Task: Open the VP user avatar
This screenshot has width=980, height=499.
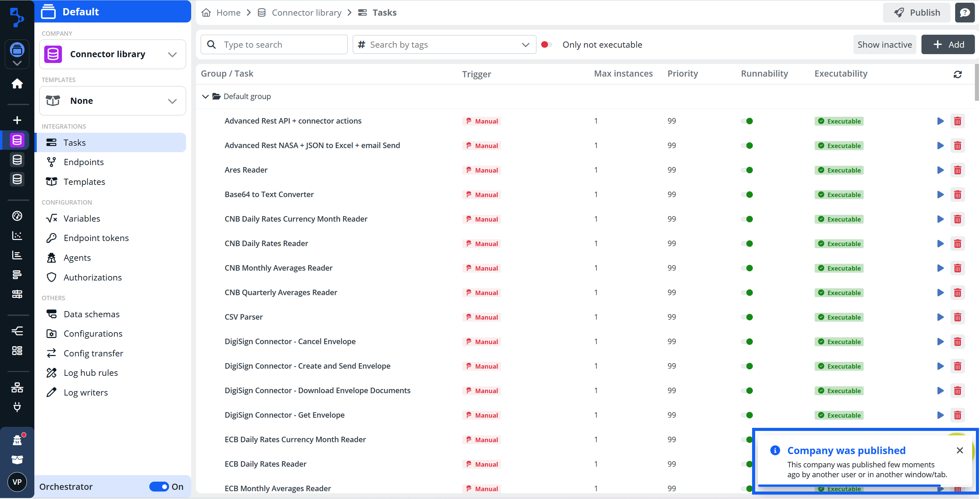Action: [17, 482]
